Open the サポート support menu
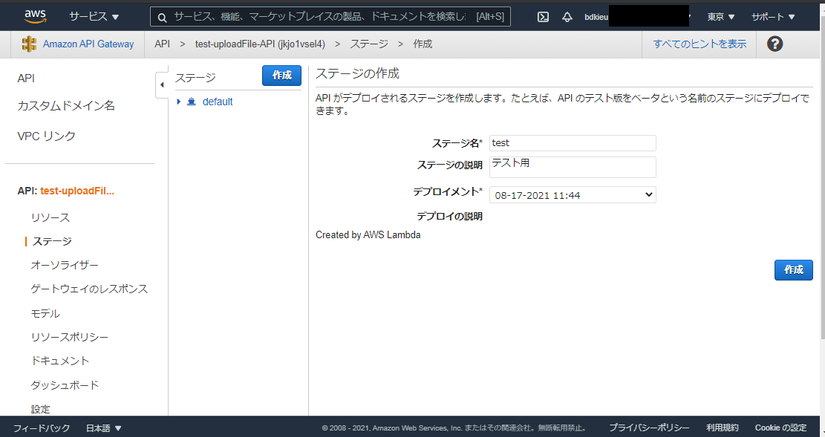Image resolution: width=825 pixels, height=437 pixels. (773, 17)
